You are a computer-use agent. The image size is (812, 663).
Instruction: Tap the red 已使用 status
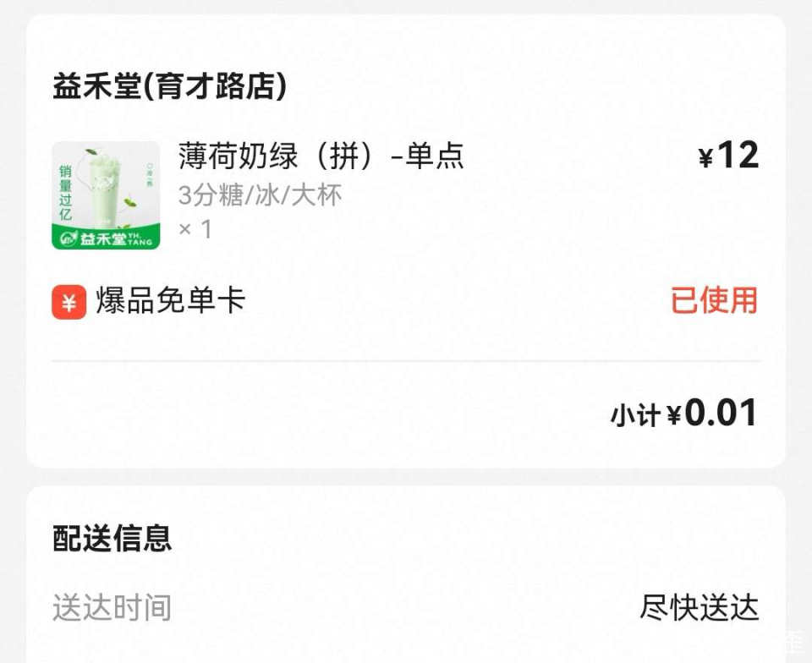point(714,301)
